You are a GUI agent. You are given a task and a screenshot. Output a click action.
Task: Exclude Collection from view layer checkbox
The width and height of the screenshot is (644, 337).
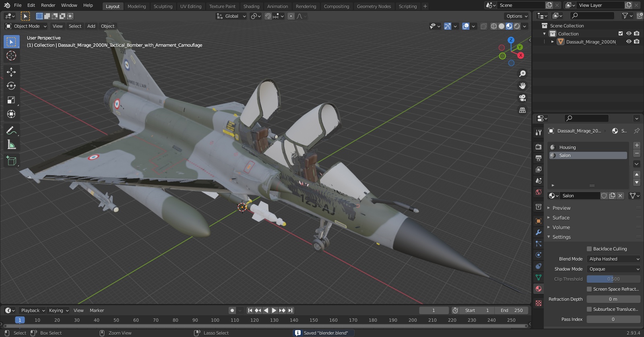click(621, 33)
